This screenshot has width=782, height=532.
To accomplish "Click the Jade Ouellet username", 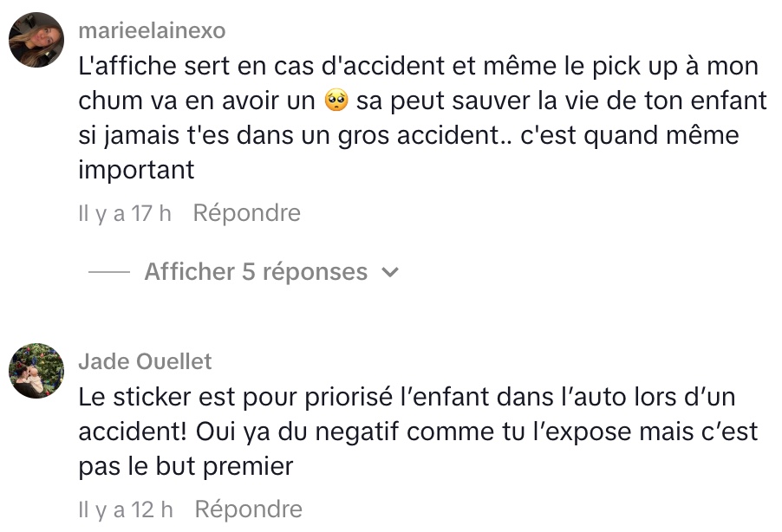I will (x=145, y=361).
